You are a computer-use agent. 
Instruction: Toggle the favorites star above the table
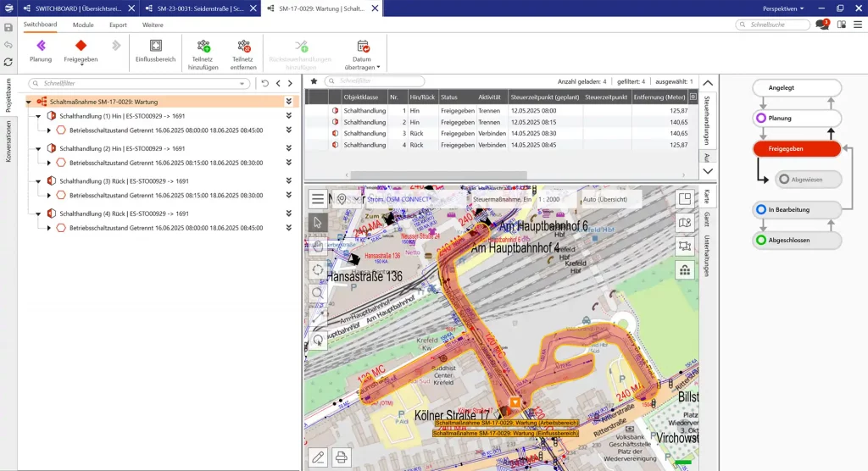point(314,81)
